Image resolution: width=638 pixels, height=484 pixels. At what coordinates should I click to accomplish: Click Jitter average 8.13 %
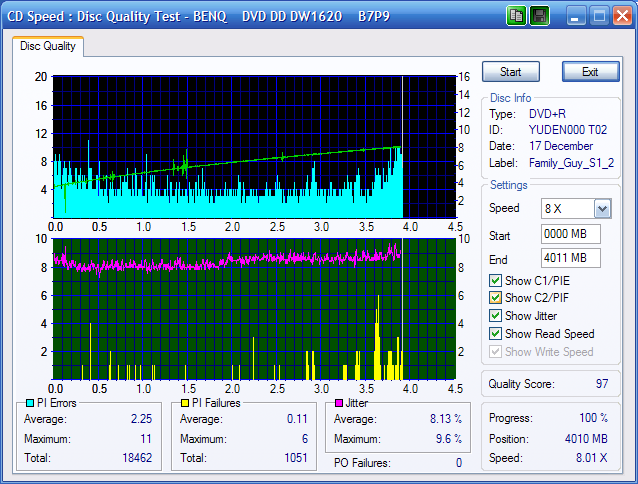tap(446, 419)
